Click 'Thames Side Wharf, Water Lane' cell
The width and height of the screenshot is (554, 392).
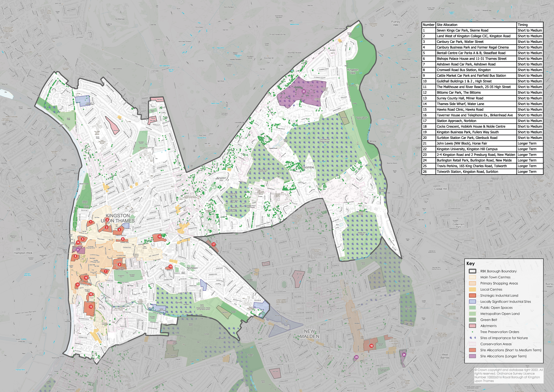click(476, 104)
